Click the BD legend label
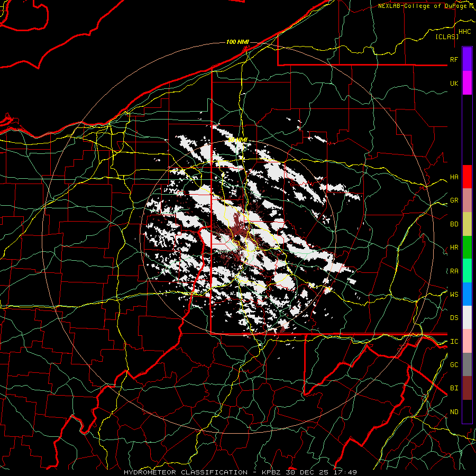This screenshot has height=476, width=476. pyautogui.click(x=454, y=224)
